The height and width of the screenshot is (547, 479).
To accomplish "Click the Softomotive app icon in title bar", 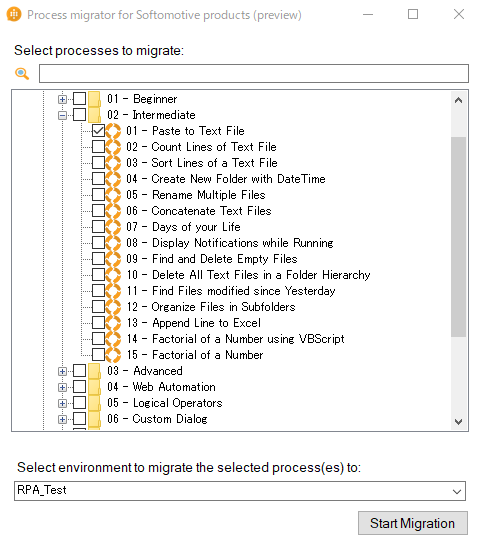I will coord(14,14).
